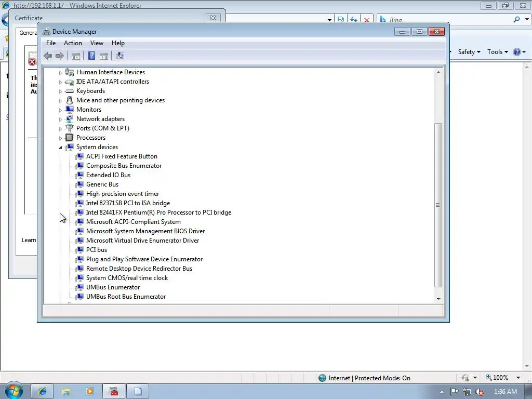The height and width of the screenshot is (399, 532).
Task: Click Internet | Protected Mode: On status text
Action: tap(369, 378)
